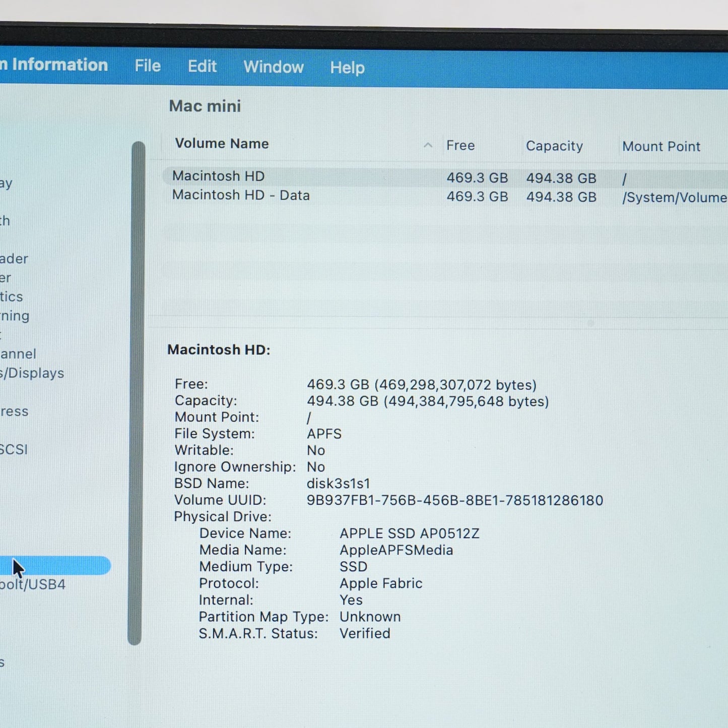Image resolution: width=728 pixels, height=728 pixels.
Task: Open the File menu
Action: (x=148, y=66)
